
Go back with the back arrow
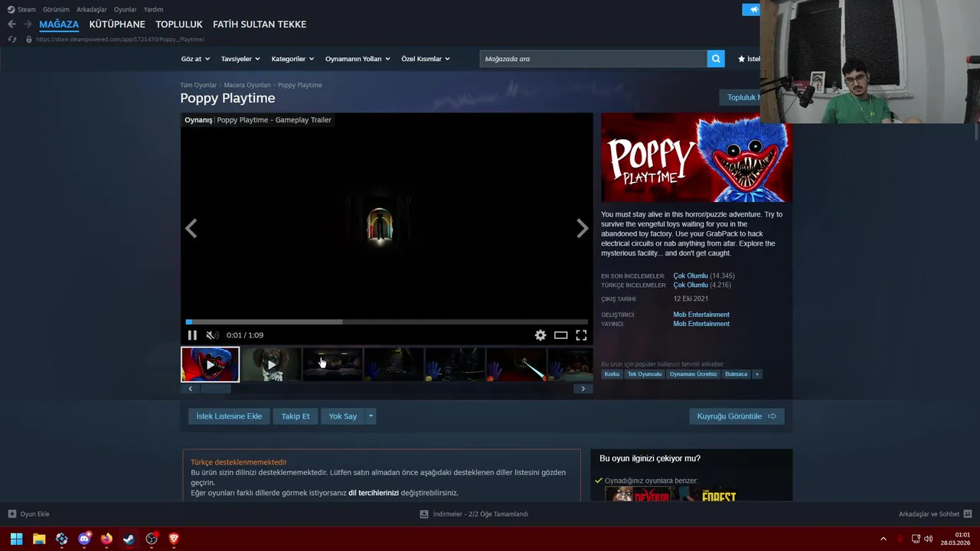pos(11,24)
